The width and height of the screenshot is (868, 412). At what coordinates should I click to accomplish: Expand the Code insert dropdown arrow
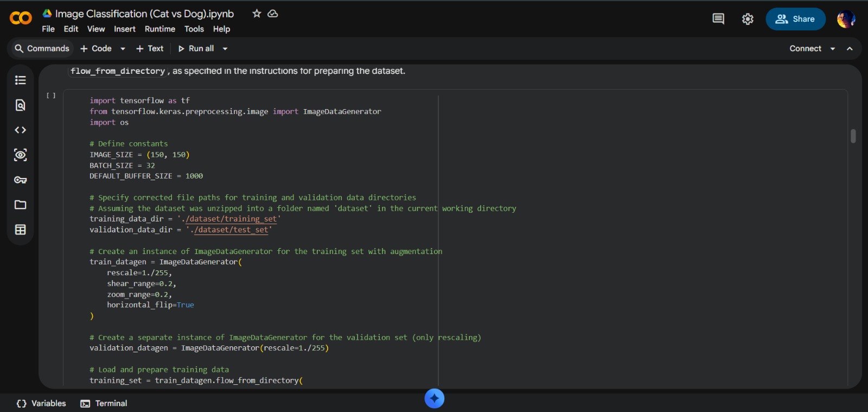point(123,49)
